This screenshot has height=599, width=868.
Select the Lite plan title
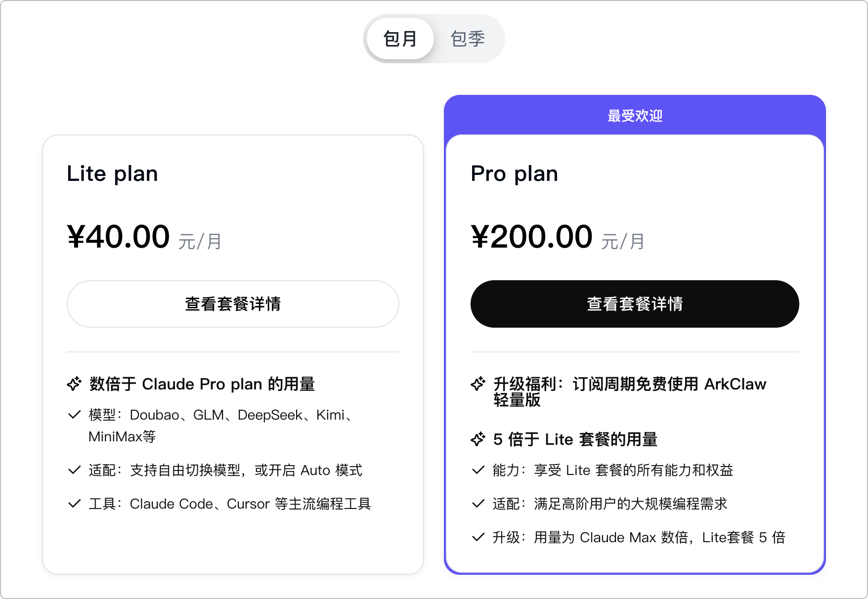pyautogui.click(x=112, y=174)
